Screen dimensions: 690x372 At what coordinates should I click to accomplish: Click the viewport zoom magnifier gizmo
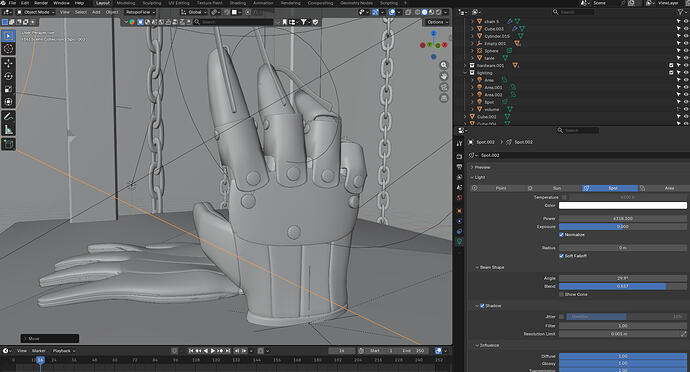pyautogui.click(x=444, y=65)
